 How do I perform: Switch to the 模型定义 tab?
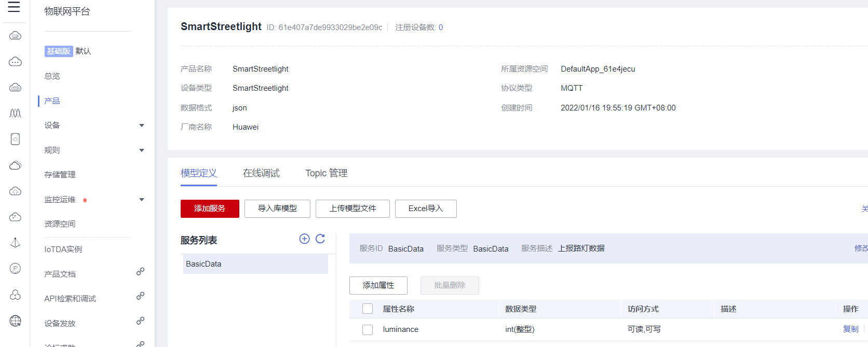(x=199, y=173)
